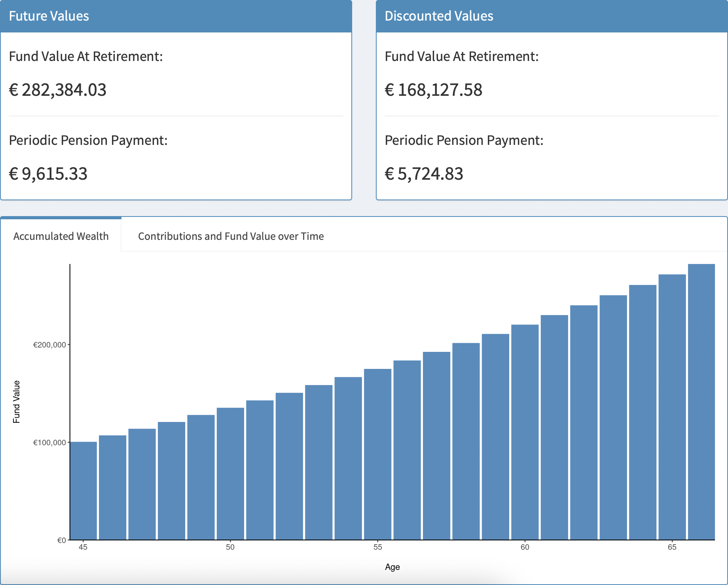
Task: Click the Discounted Values panel header
Action: click(552, 16)
